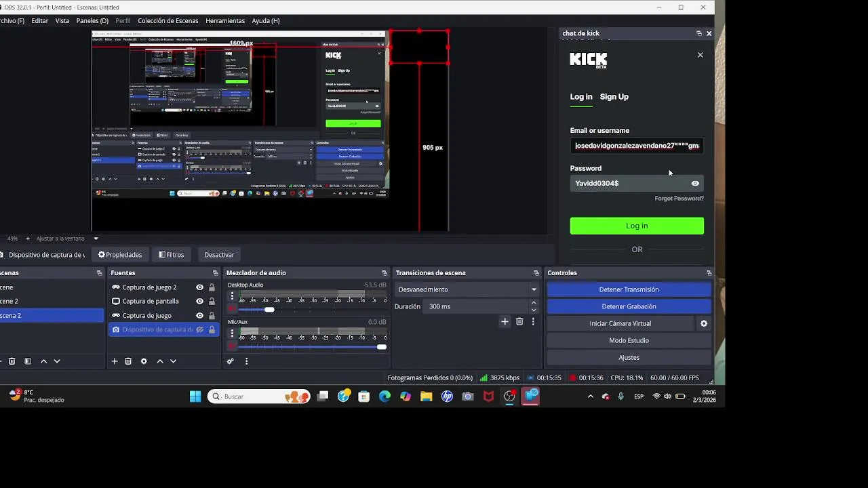Delete the selected source using Fuentes trash icon
Viewport: 868px width, 488px height.
128,361
